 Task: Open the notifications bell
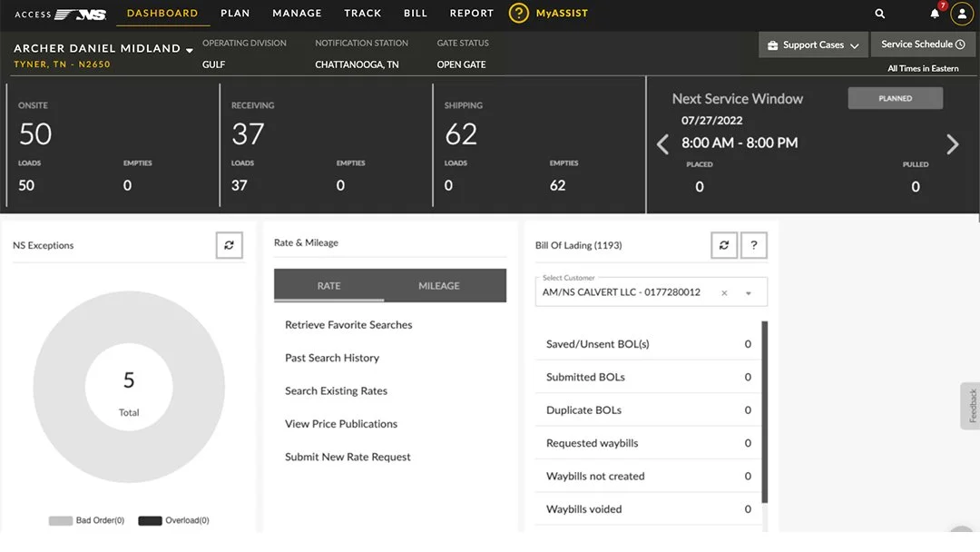click(935, 13)
